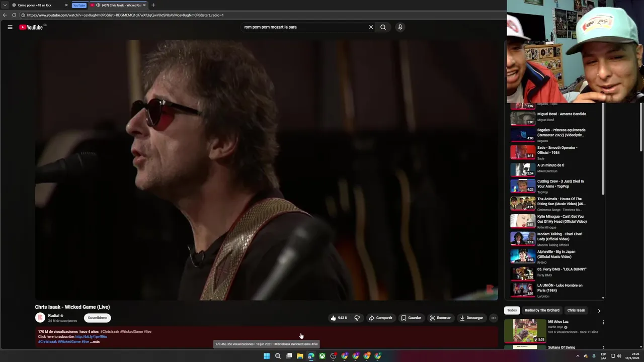
Task: Open the tab list dropdown arrow
Action: pyautogui.click(x=5, y=5)
